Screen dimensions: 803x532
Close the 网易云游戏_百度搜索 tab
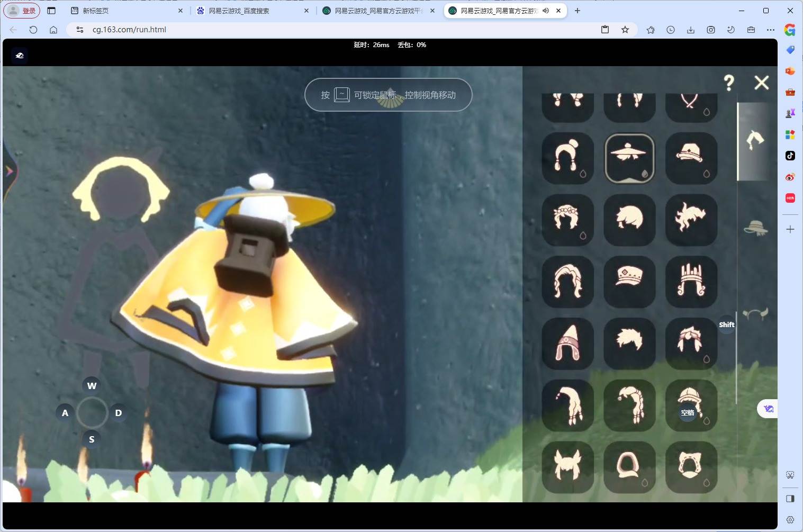click(306, 11)
